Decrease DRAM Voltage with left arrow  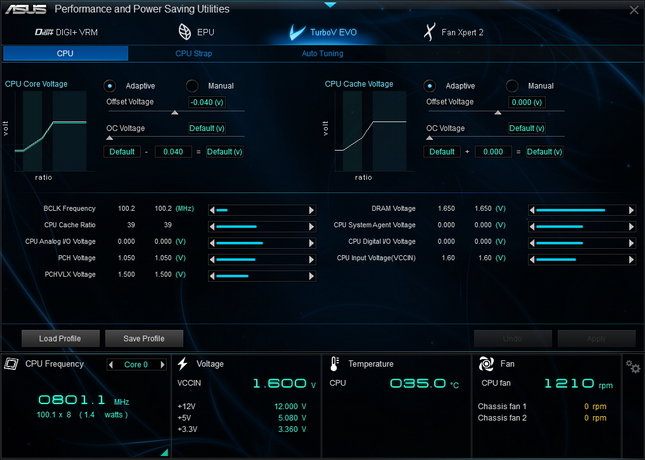tap(532, 210)
